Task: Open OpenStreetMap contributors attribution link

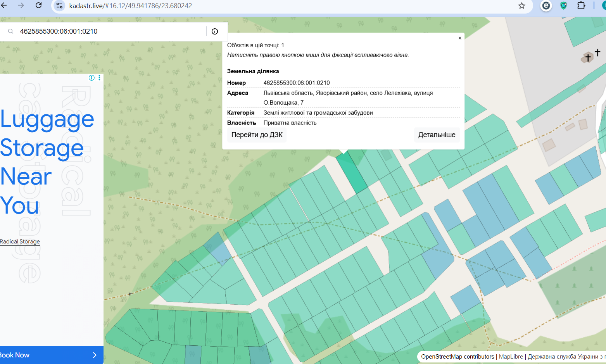Action: [x=458, y=357]
